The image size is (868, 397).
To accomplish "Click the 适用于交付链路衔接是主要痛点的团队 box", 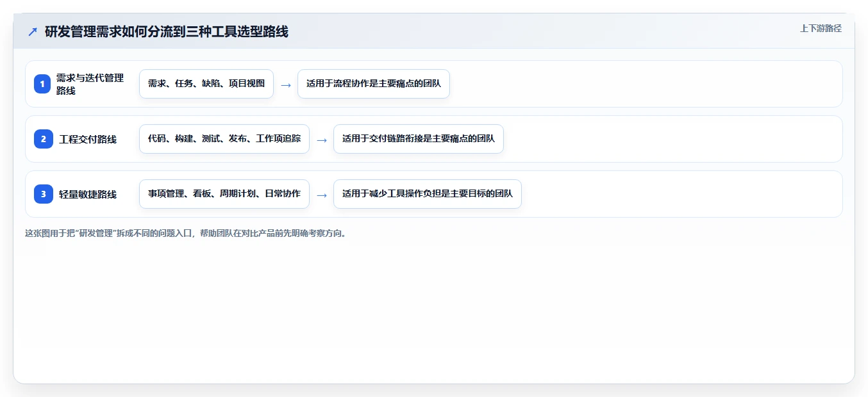I will pyautogui.click(x=419, y=139).
